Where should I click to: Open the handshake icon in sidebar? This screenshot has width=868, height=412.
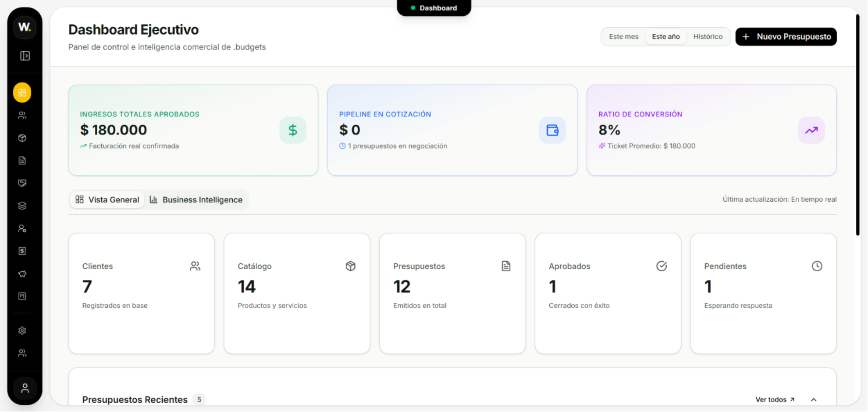coord(22,183)
